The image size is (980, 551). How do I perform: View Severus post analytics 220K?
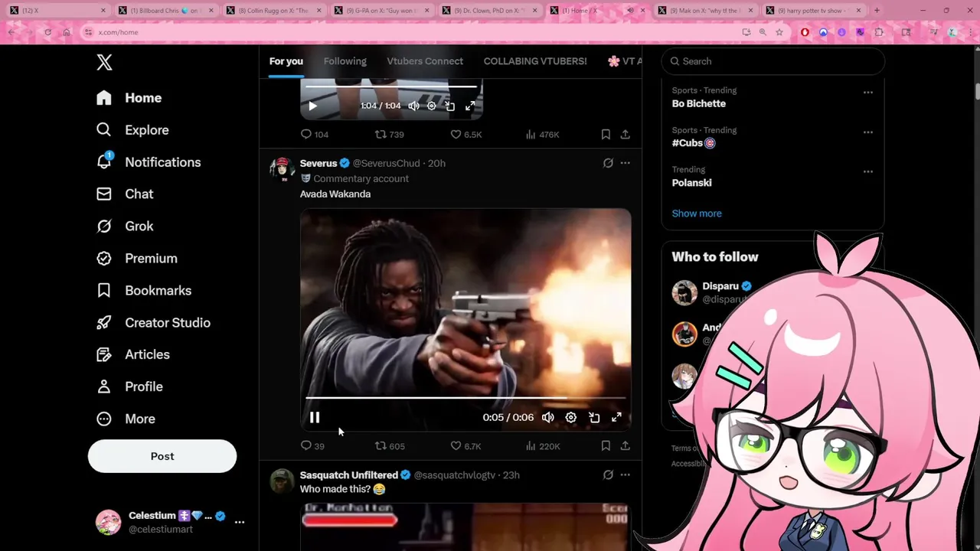click(x=542, y=446)
